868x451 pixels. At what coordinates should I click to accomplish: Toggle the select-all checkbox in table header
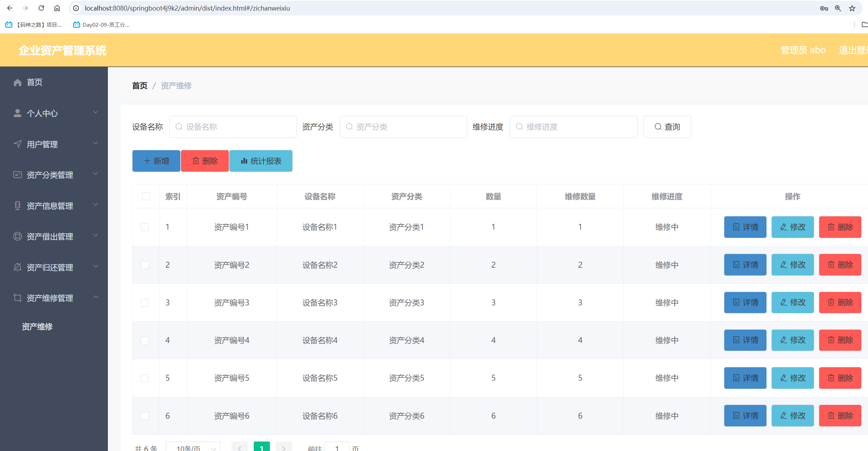pos(146,196)
